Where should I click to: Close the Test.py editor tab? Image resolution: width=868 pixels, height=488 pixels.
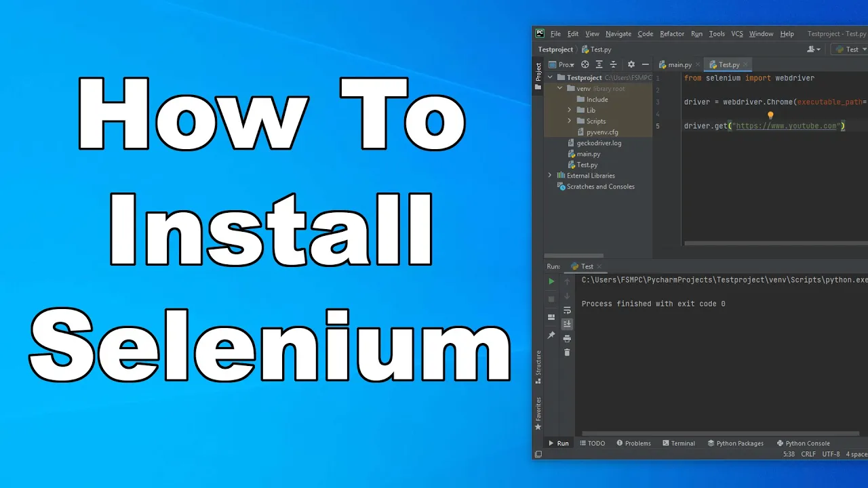click(x=746, y=64)
